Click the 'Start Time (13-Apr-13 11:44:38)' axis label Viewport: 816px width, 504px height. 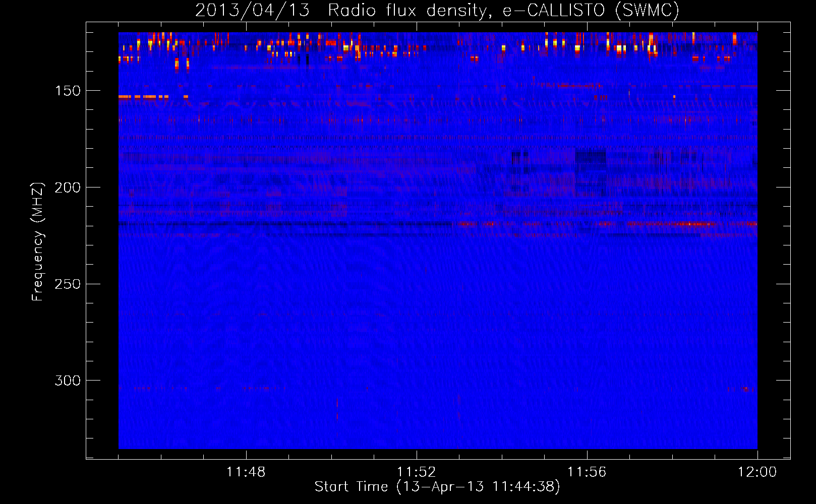[437, 487]
